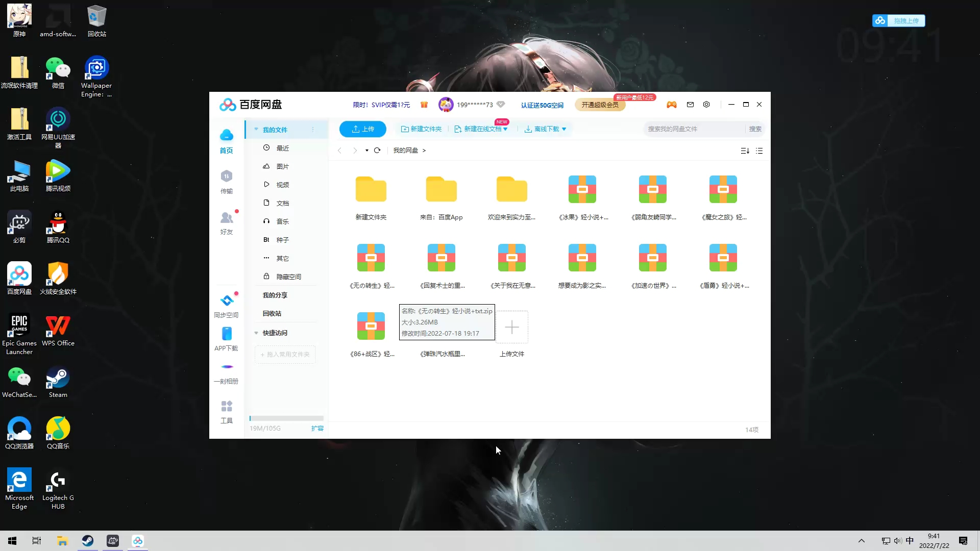Open the Windows Start menu
Screen dimensions: 980x551
(12, 541)
